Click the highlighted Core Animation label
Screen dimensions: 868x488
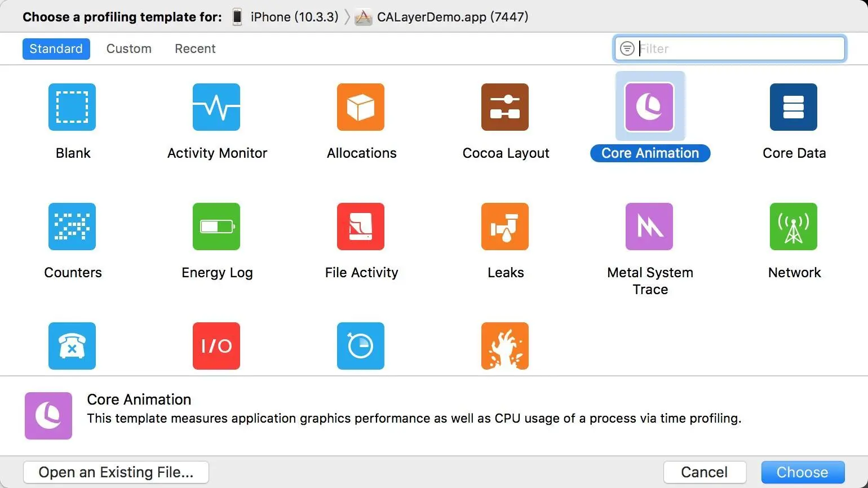pyautogui.click(x=650, y=153)
